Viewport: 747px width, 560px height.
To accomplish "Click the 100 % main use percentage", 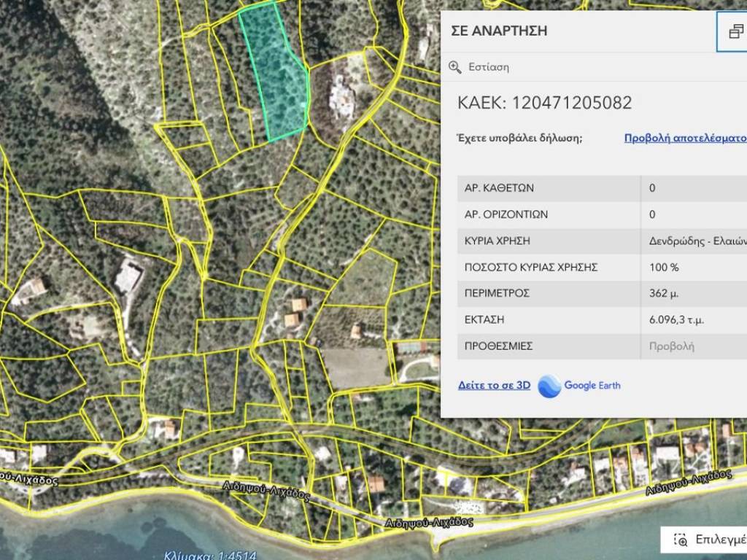I will pyautogui.click(x=664, y=268).
